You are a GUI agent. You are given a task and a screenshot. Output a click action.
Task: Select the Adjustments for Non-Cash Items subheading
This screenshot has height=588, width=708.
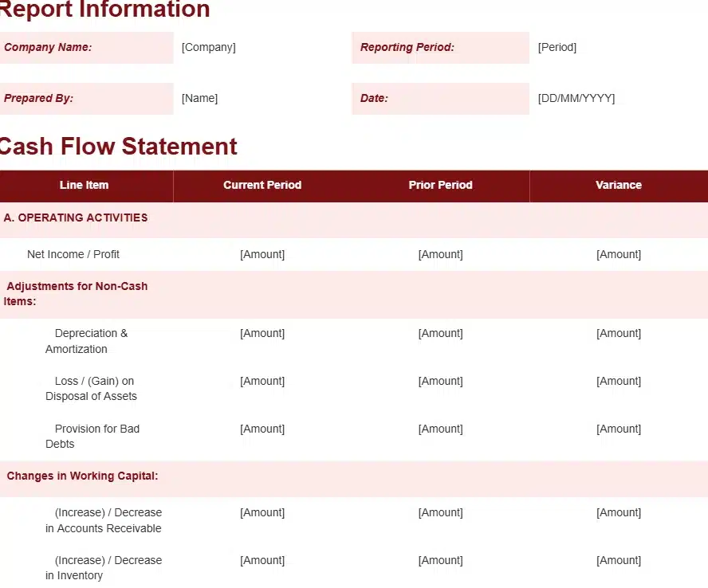click(x=77, y=293)
